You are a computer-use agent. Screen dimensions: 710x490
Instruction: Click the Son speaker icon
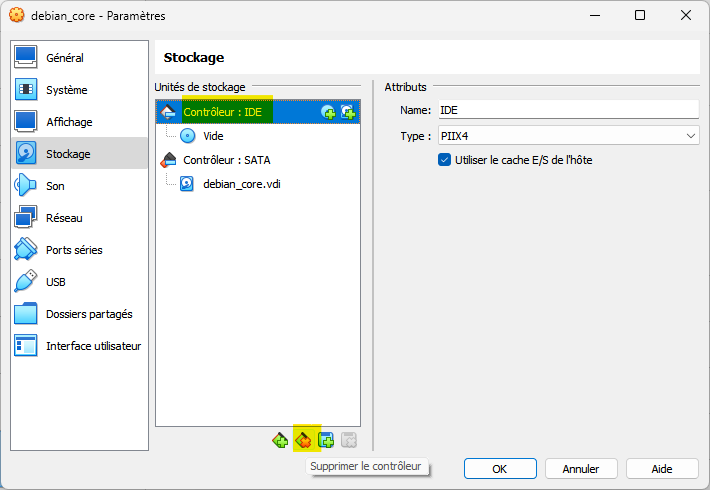pos(25,185)
